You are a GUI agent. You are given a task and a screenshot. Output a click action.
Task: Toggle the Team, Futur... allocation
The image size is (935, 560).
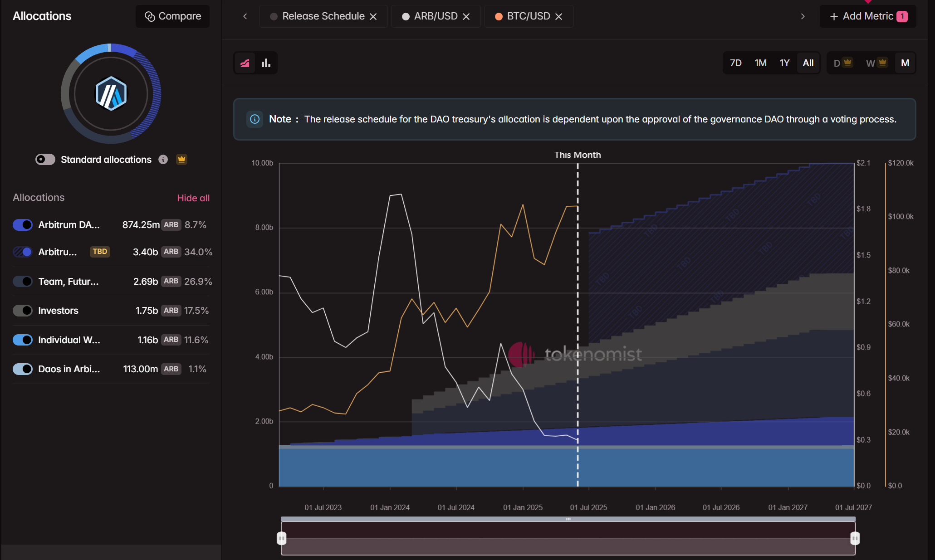(x=23, y=282)
